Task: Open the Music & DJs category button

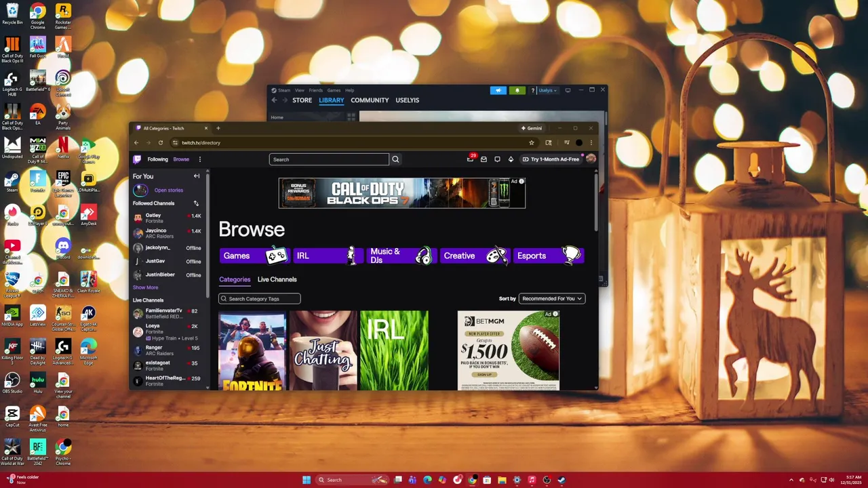Action: (401, 256)
